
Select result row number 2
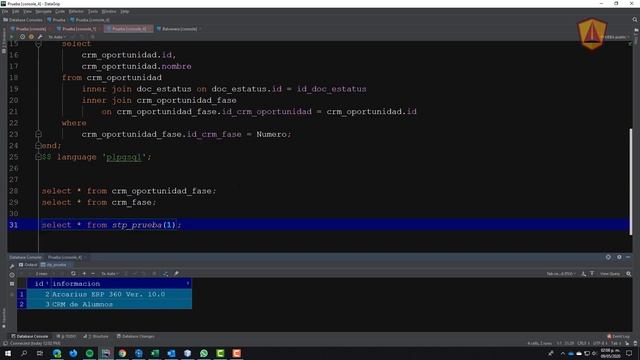pos(22,304)
